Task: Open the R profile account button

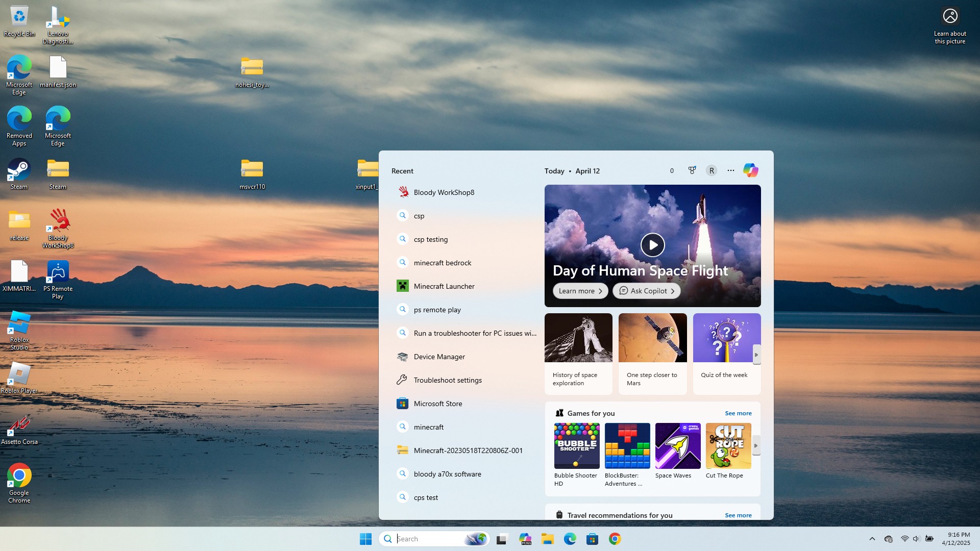Action: 712,170
